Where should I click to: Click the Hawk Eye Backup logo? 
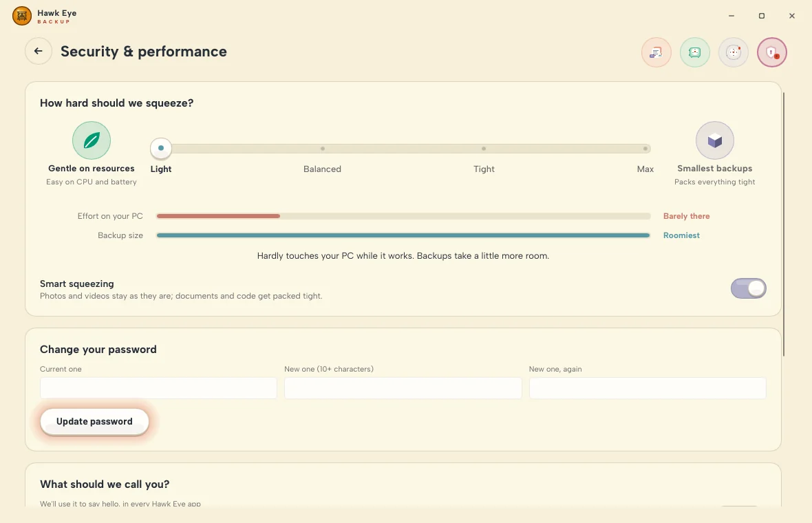click(x=22, y=16)
